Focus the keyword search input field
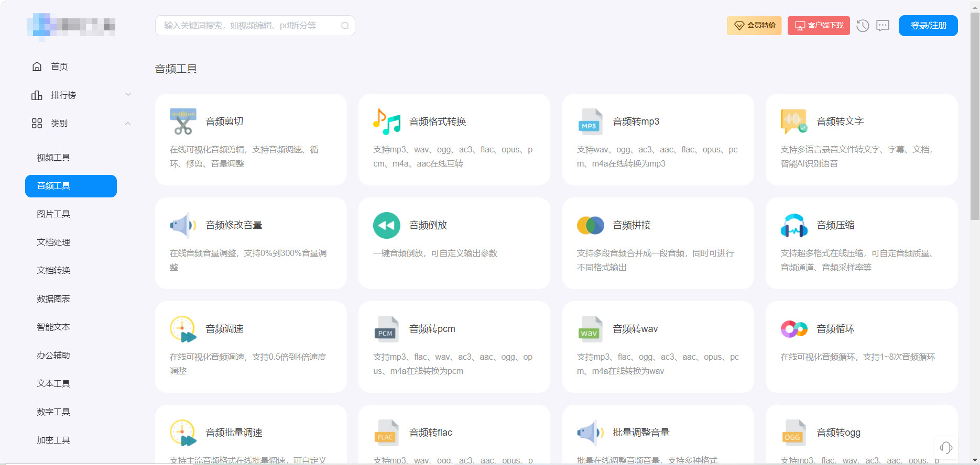Viewport: 980px width, 465px height. [255, 26]
